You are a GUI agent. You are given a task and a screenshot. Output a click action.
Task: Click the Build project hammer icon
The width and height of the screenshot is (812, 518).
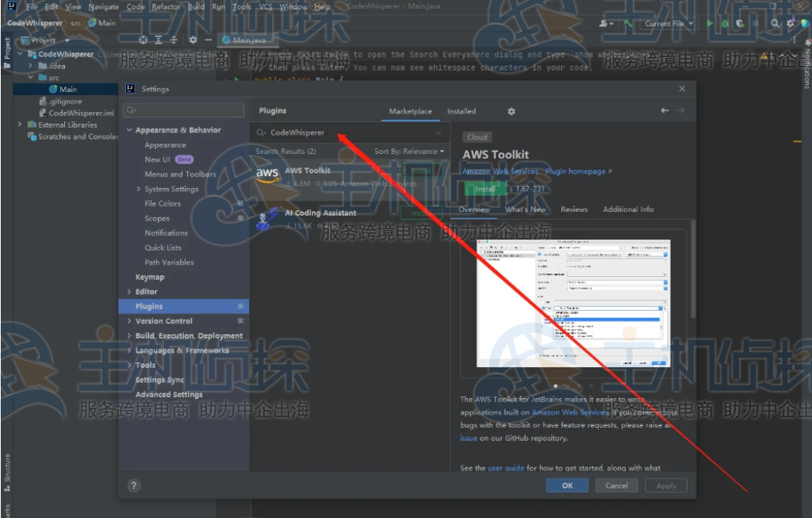click(628, 23)
